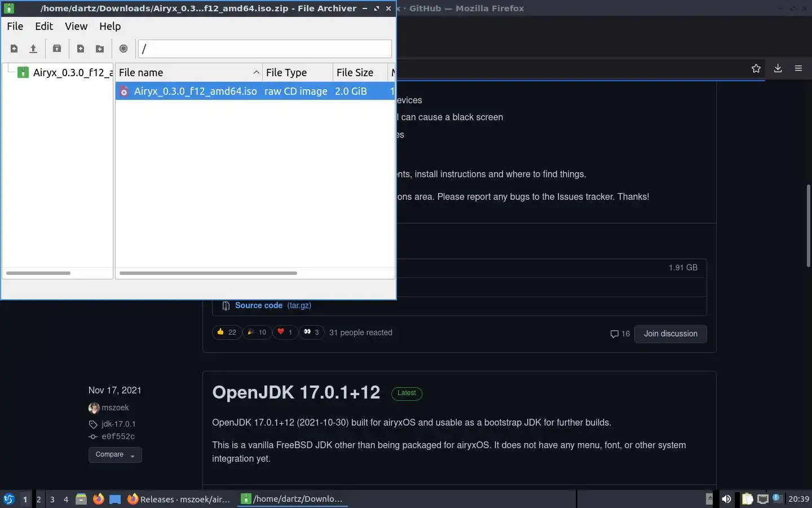Open the KDE-style start menu icon in taskbar
The height and width of the screenshot is (508, 812).
point(9,499)
